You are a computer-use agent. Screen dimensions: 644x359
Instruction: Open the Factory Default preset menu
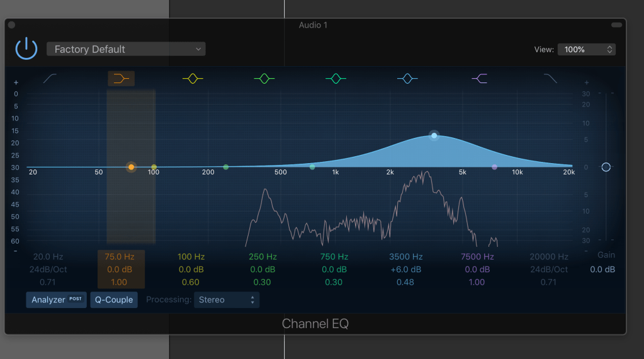[126, 49]
